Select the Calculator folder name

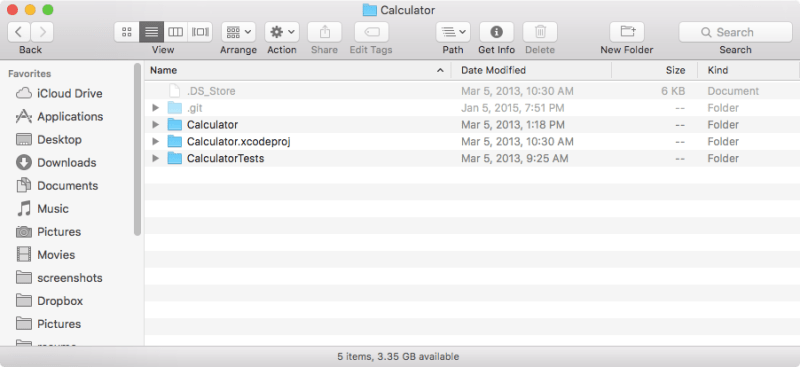(x=212, y=125)
